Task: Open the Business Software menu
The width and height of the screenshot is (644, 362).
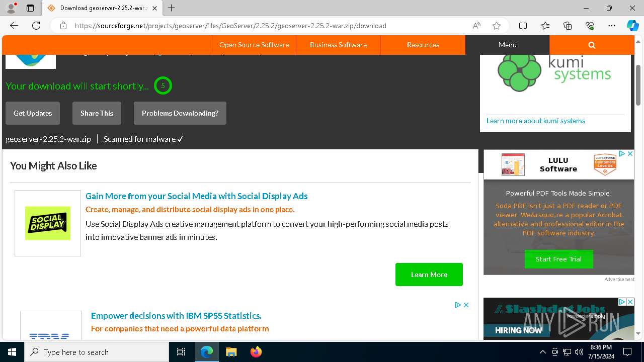Action: pos(338,45)
